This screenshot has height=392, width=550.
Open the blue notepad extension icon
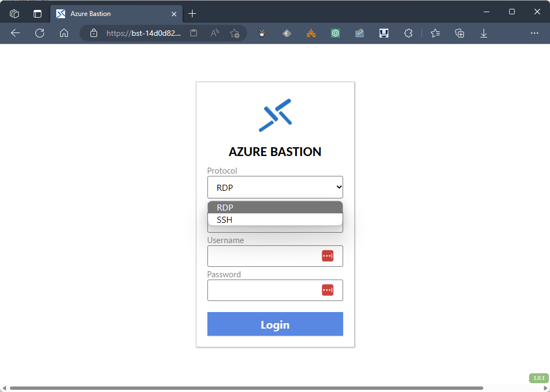[360, 33]
